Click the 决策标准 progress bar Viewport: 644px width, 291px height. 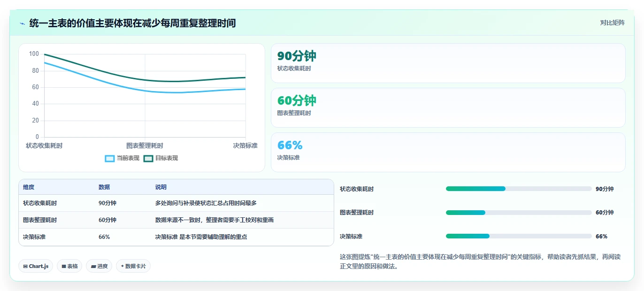tap(519, 236)
